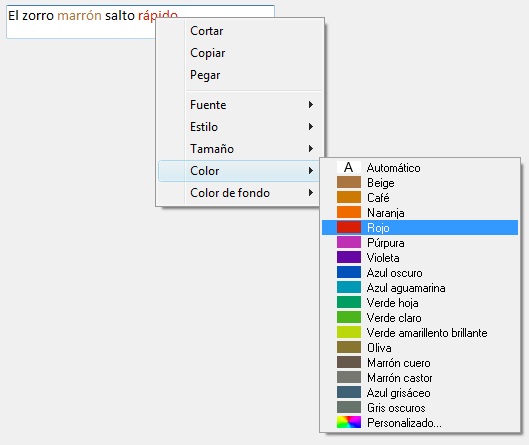
Task: Expand the Estilo submenu
Action: coord(239,127)
